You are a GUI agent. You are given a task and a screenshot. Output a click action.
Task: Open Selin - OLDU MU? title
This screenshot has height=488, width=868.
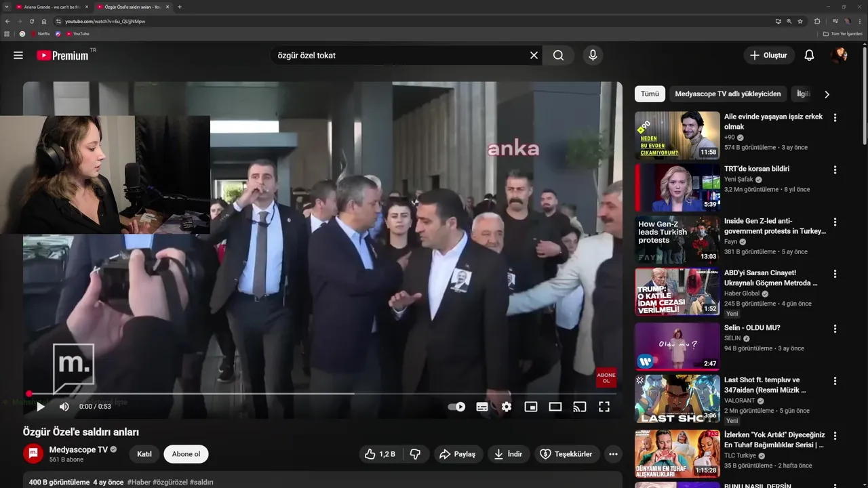752,328
